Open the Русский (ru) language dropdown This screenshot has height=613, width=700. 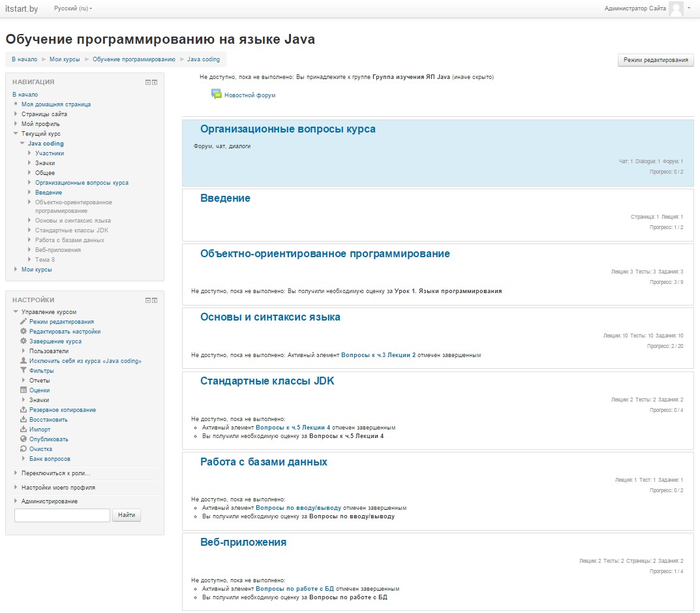pyautogui.click(x=73, y=8)
